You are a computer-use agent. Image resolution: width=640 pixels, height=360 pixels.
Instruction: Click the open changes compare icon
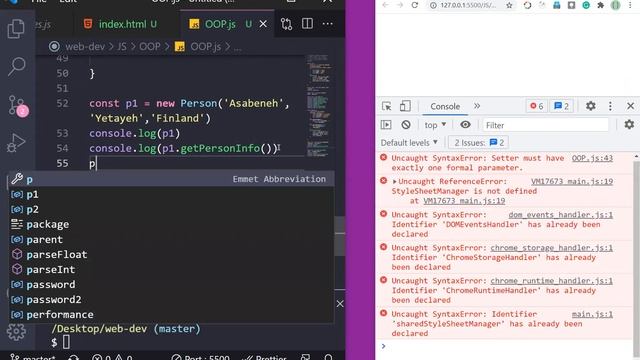287,24
